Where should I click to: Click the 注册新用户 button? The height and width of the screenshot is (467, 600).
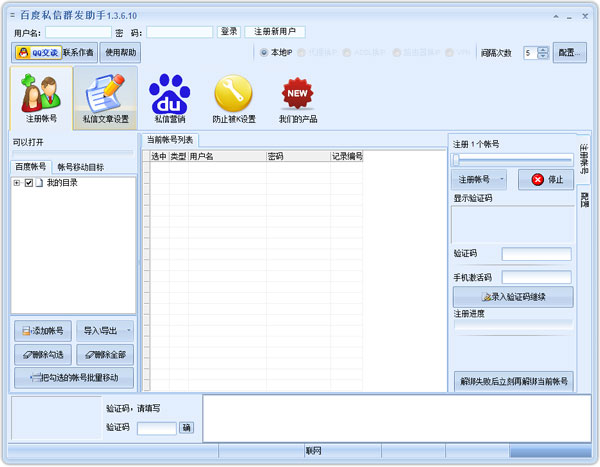click(275, 32)
